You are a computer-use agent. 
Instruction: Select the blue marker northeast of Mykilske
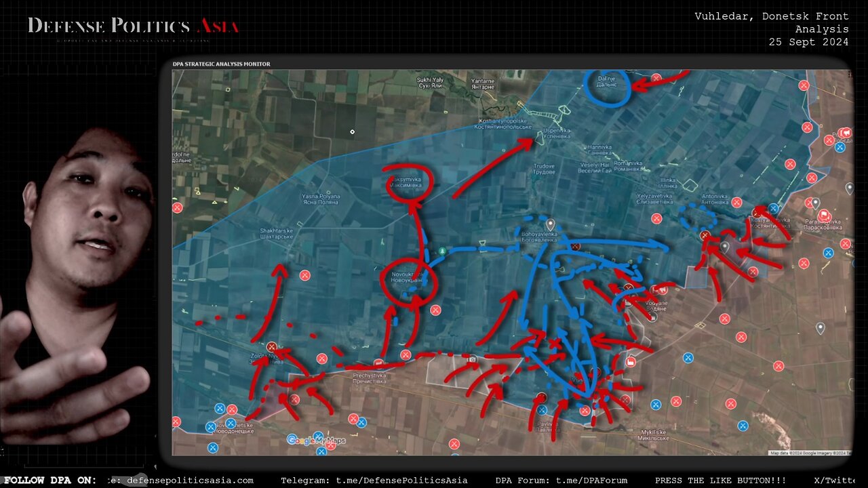point(743,426)
